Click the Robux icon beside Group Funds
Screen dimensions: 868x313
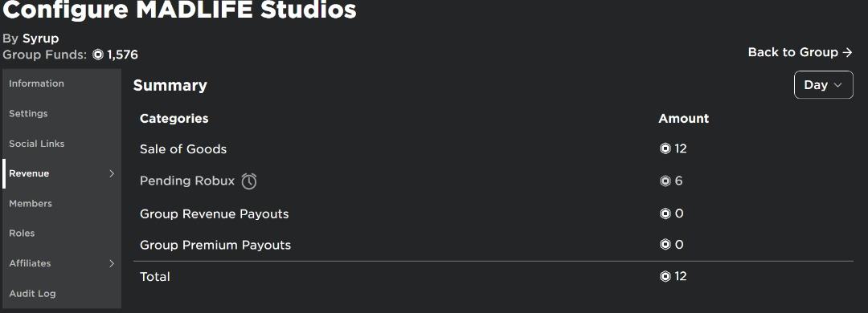point(98,55)
